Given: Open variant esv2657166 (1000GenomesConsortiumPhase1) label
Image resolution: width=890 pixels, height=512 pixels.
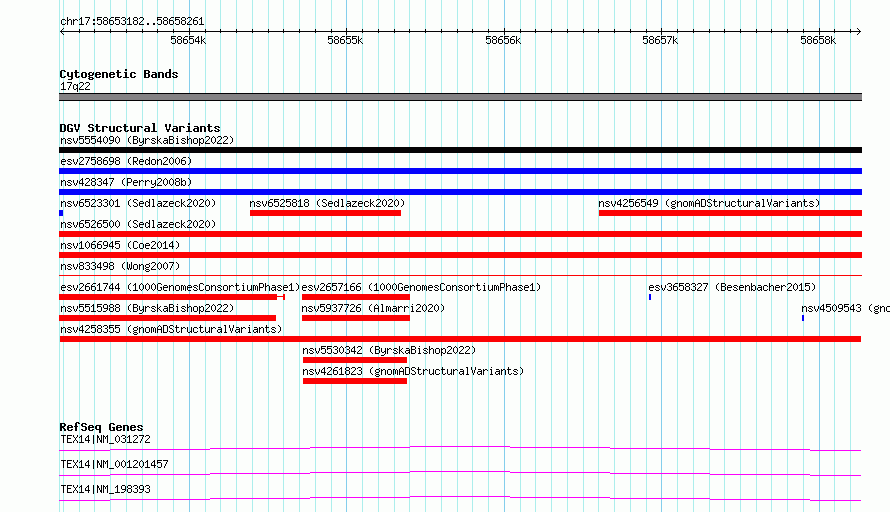Looking at the screenshot, I should click(421, 287).
